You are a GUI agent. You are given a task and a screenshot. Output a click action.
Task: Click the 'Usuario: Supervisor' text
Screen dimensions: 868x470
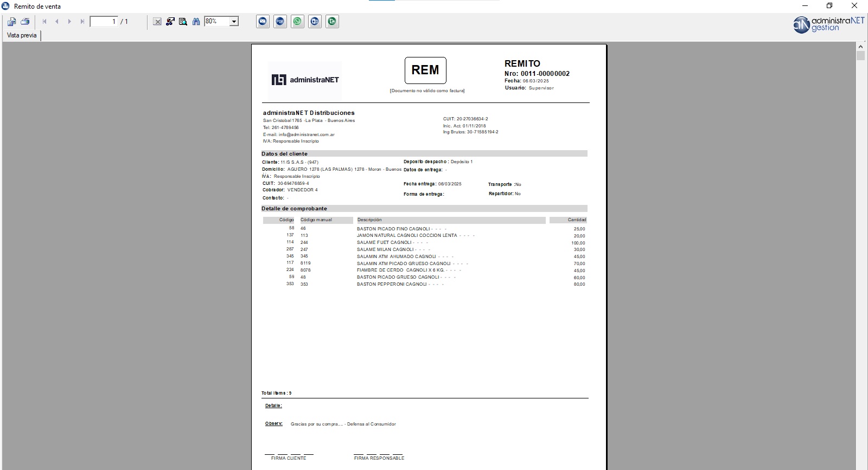pyautogui.click(x=529, y=88)
